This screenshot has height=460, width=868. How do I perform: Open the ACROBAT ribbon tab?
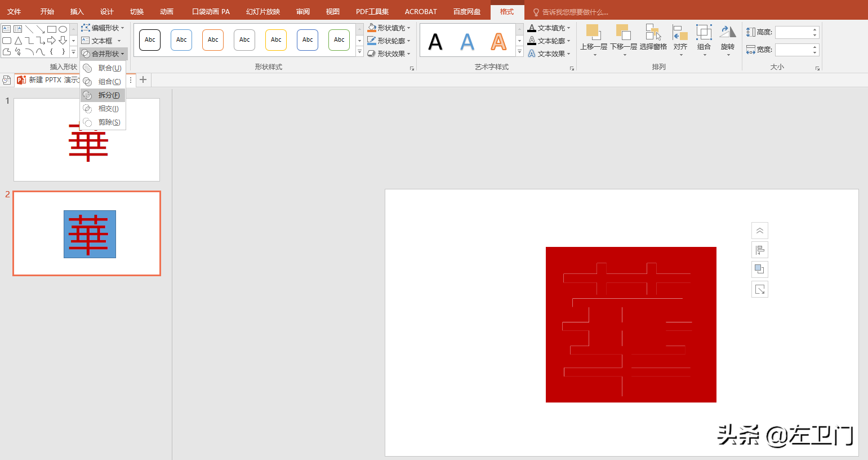pos(421,11)
